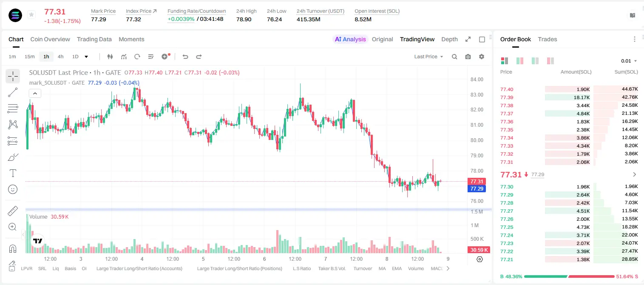The image size is (644, 285).
Task: Collapse the indicator legend chevron
Action: pos(35,93)
